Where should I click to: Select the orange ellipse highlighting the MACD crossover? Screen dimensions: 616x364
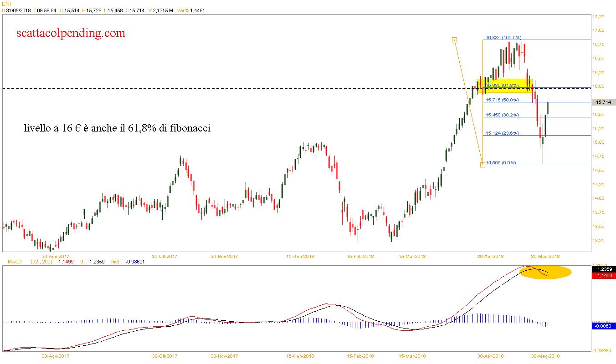[x=551, y=273]
